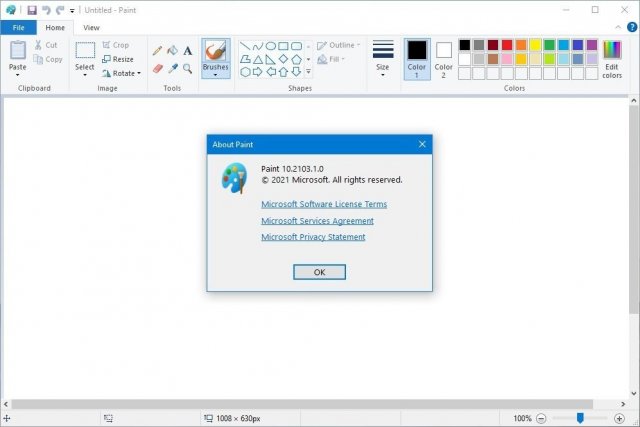Open Customize Quick Access Toolbar dropdown

coord(72,11)
